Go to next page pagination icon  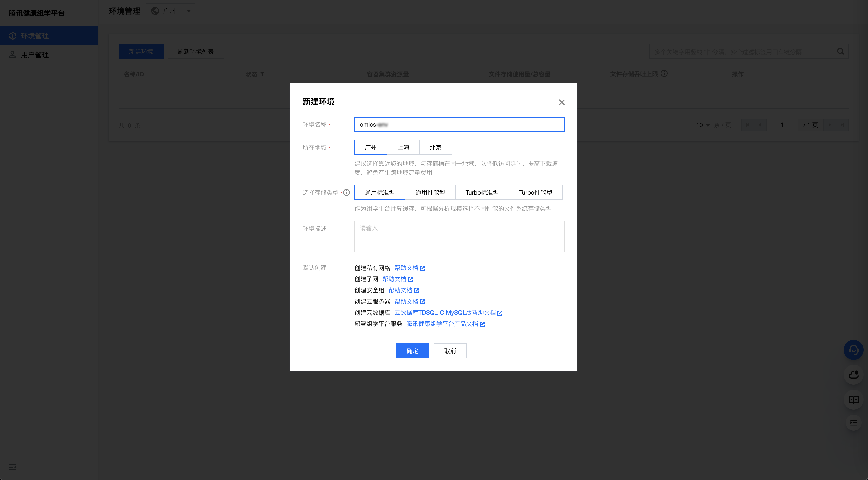click(x=830, y=125)
